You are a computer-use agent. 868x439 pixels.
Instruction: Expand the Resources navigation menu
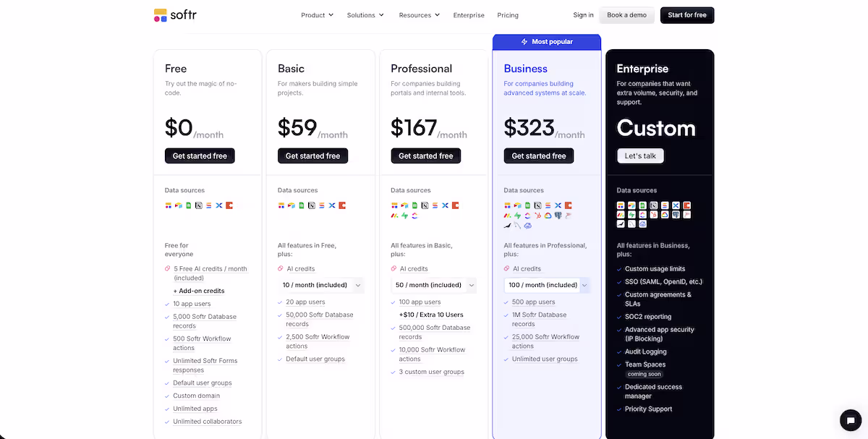pyautogui.click(x=420, y=15)
